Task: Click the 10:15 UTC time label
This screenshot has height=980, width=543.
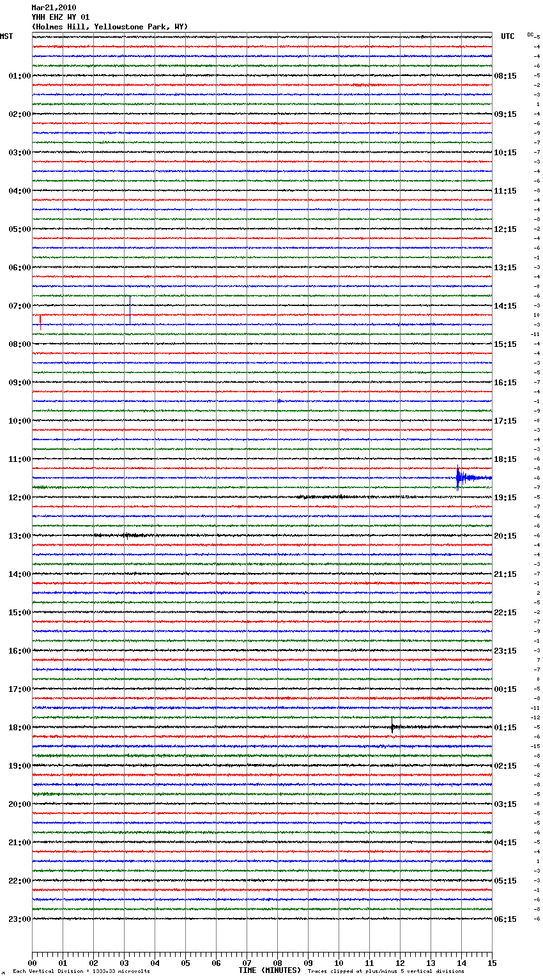Action: pos(505,153)
